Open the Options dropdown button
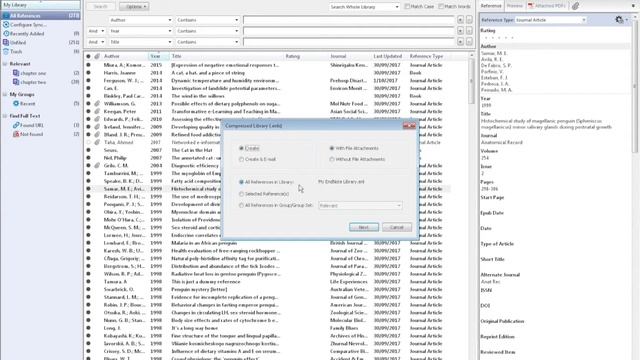Image resolution: width=640 pixels, height=360 pixels. [134, 7]
